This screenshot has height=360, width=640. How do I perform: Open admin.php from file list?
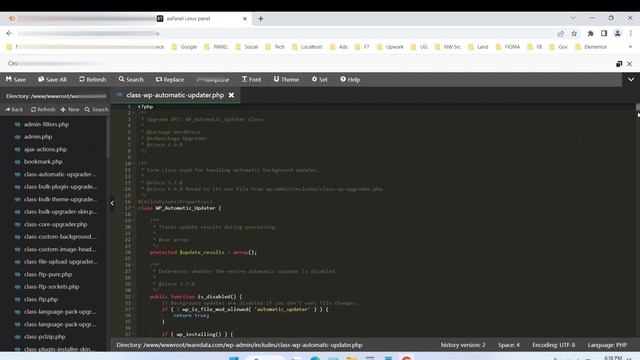click(38, 137)
